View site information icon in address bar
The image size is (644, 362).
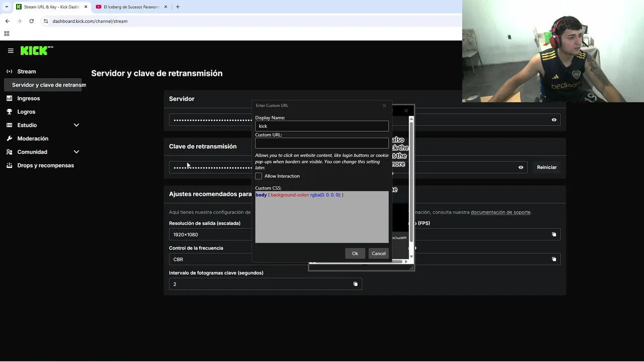pos(46,21)
